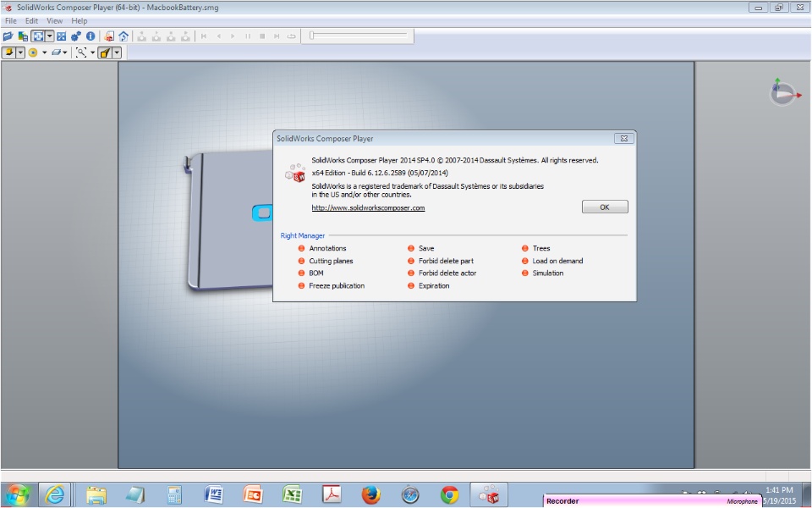Skip animation to the end
The image size is (812, 508).
277,36
